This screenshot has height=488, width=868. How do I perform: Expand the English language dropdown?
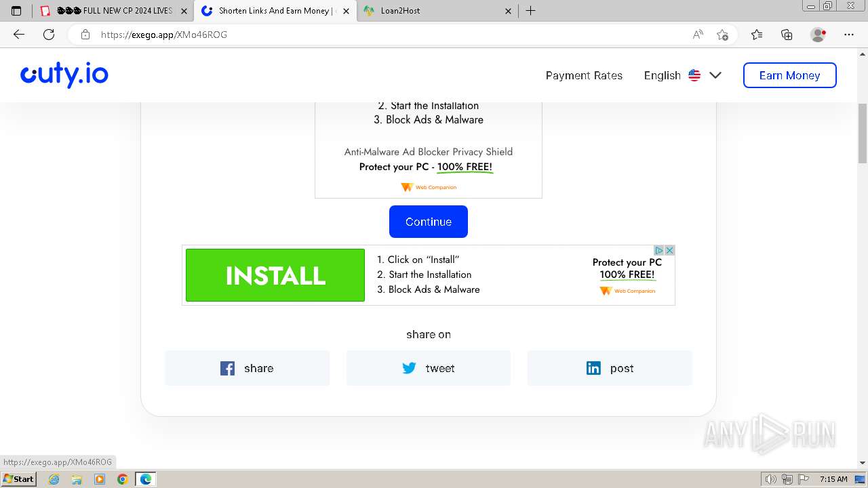(682, 75)
